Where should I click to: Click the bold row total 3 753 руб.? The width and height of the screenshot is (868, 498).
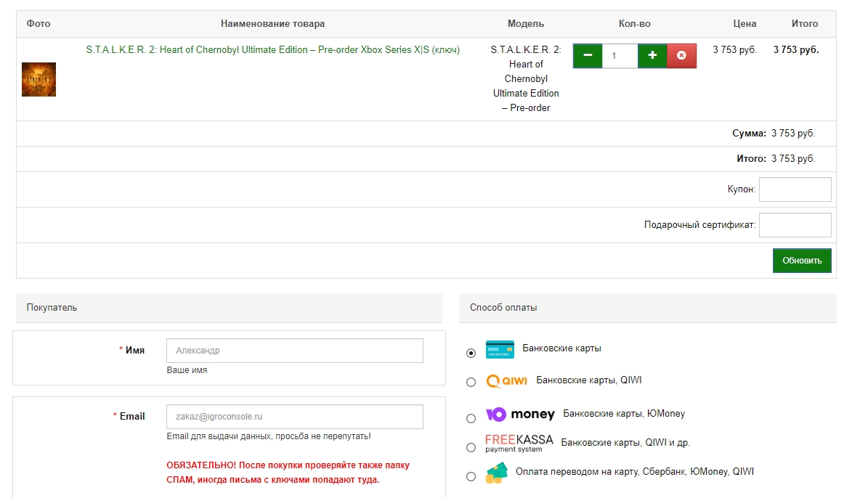tap(796, 50)
